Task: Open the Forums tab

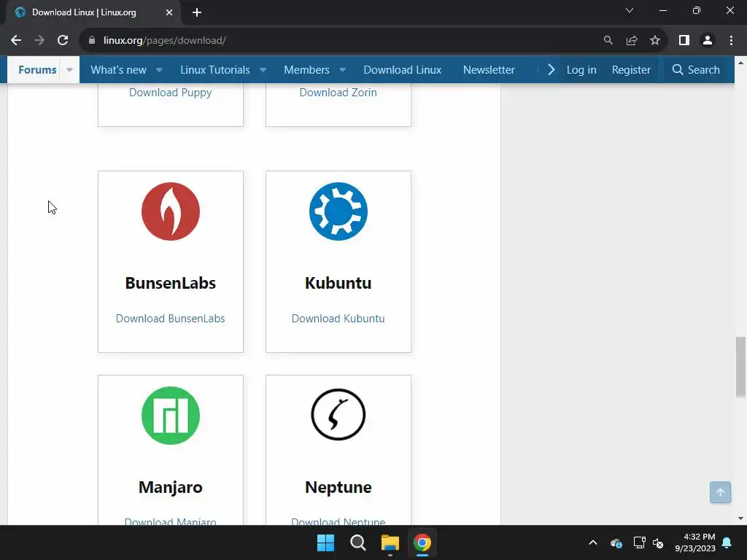Action: tap(37, 70)
